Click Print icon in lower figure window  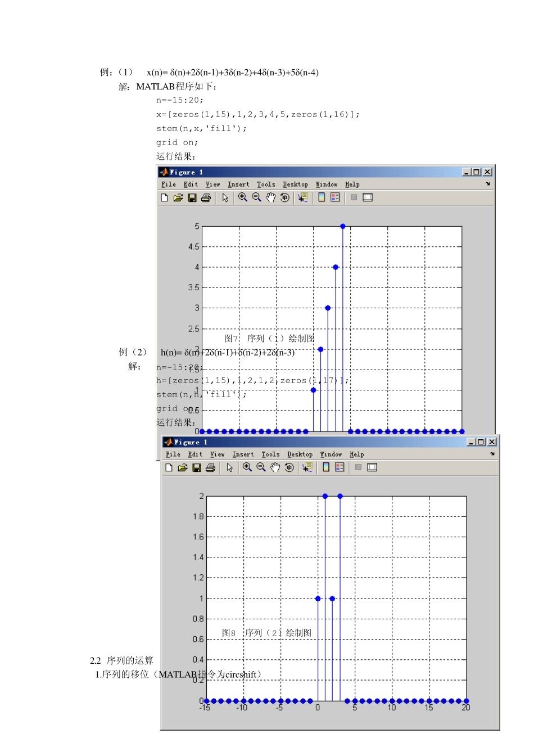[210, 467]
